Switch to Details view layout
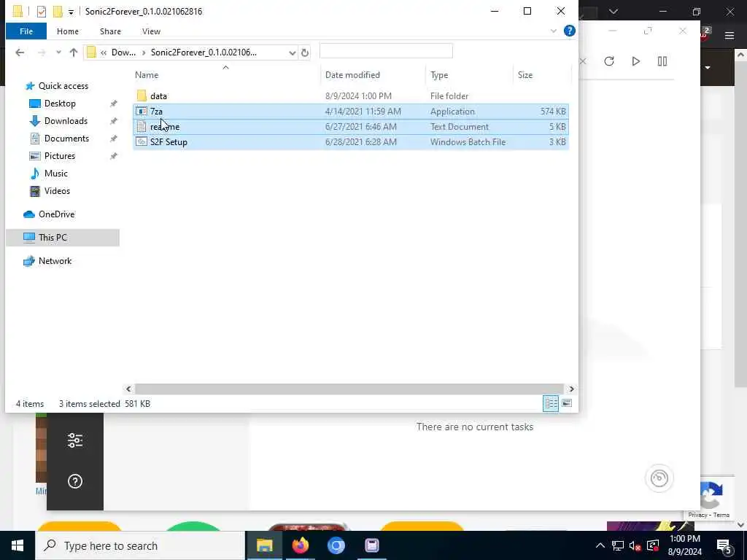Image resolution: width=747 pixels, height=560 pixels. tap(551, 404)
